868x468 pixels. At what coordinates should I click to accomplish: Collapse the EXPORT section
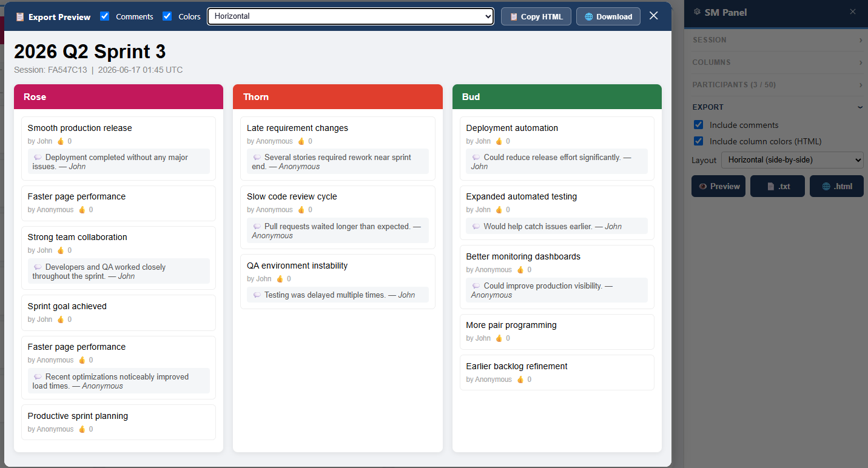pyautogui.click(x=778, y=107)
